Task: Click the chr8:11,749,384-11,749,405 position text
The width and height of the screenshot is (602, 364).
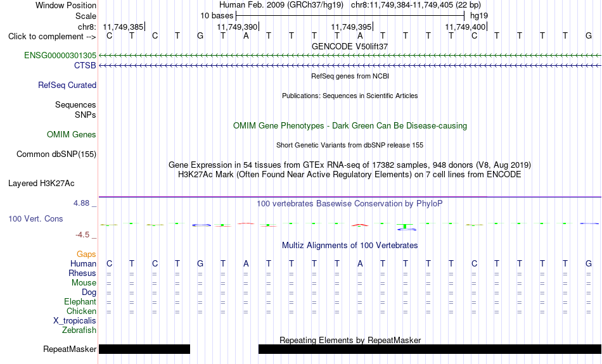Action: pos(416,5)
